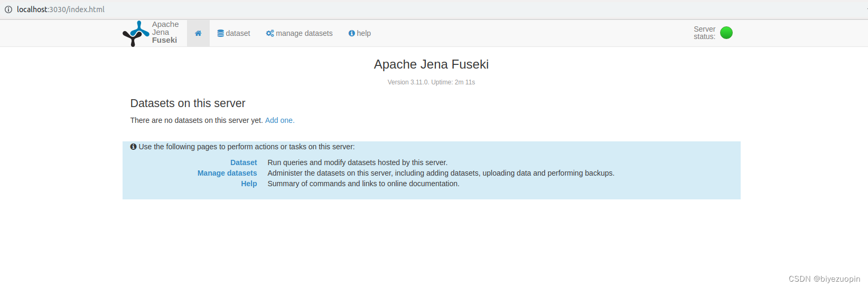Screen dimensions: 868x288
Task: Click 'Apache Jena Fuseki' brand text in navbar
Action: (x=165, y=32)
